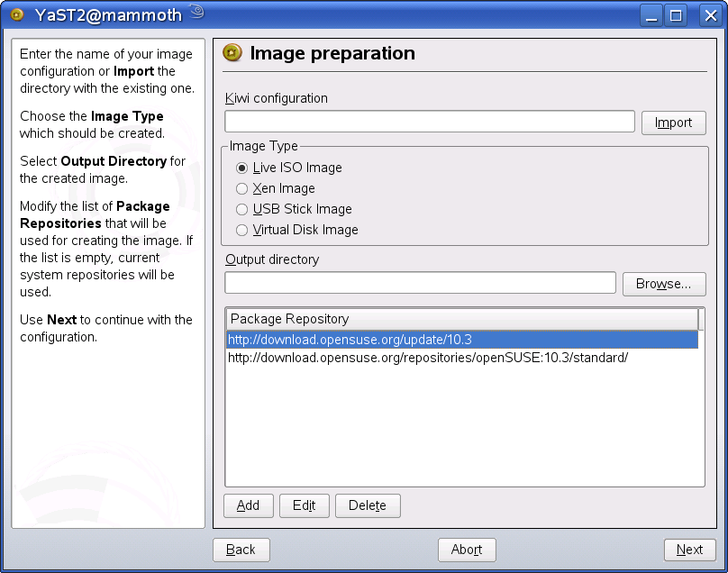Pick the Virtual Disk Image option

[241, 230]
